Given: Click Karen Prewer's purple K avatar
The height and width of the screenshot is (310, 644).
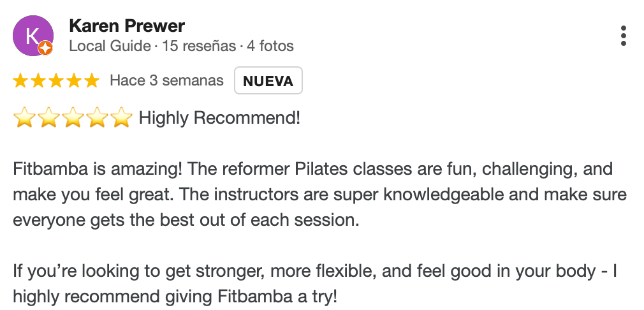Looking at the screenshot, I should 33,36.
